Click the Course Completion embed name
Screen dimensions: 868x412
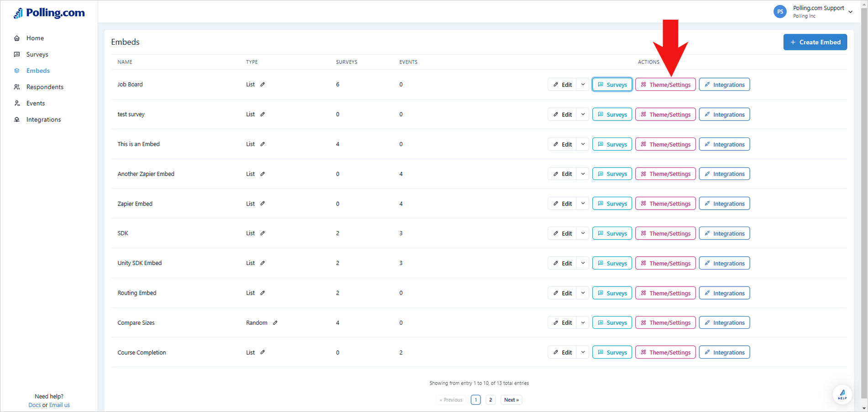coord(142,353)
